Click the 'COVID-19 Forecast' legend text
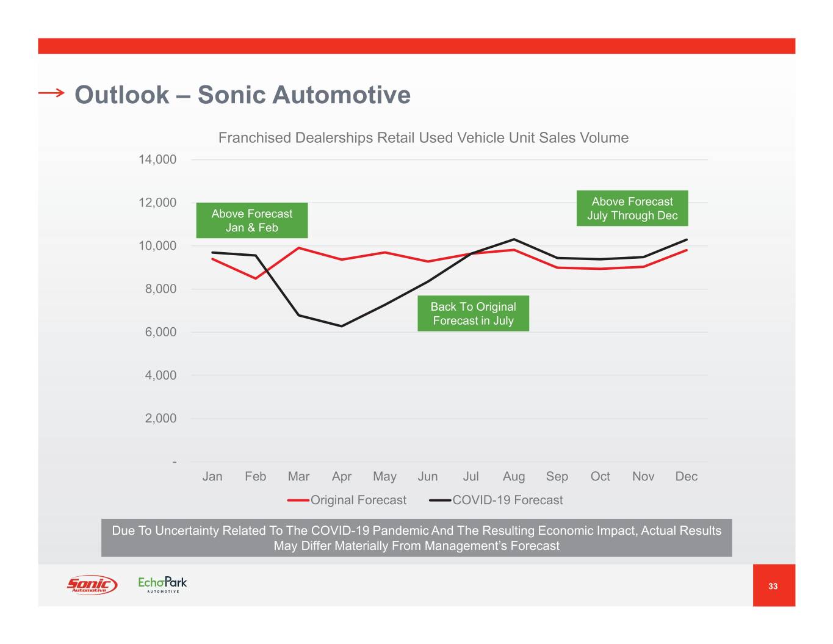The width and height of the screenshot is (833, 644). [x=507, y=501]
